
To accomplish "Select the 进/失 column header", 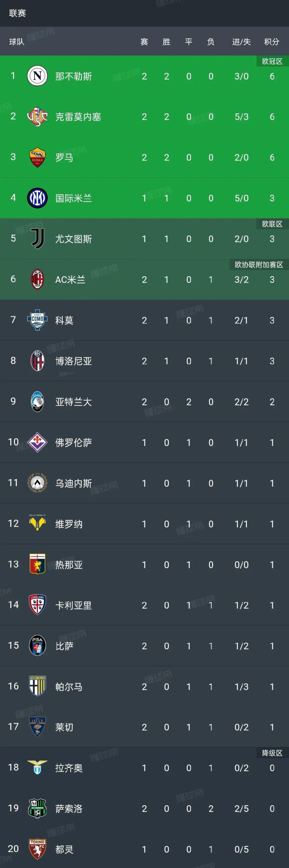I will [x=241, y=42].
